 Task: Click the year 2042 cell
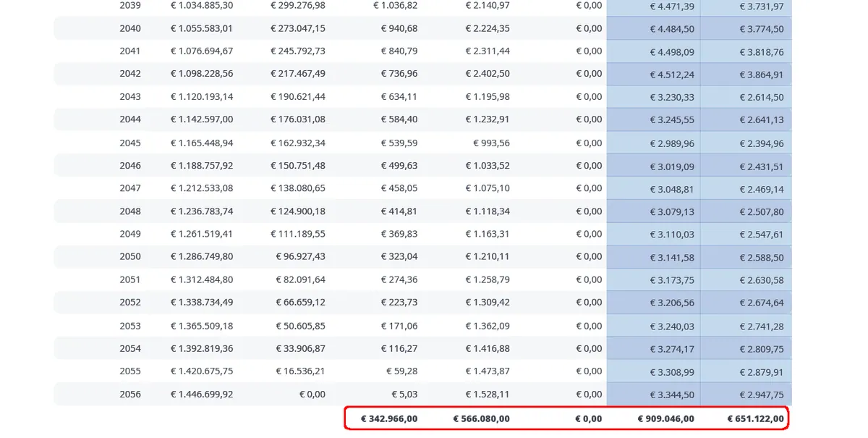point(130,73)
